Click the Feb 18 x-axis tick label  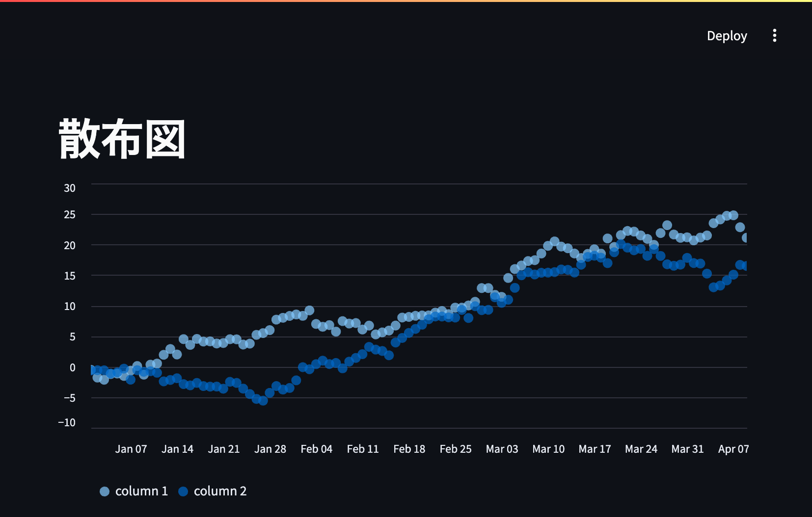tap(409, 448)
